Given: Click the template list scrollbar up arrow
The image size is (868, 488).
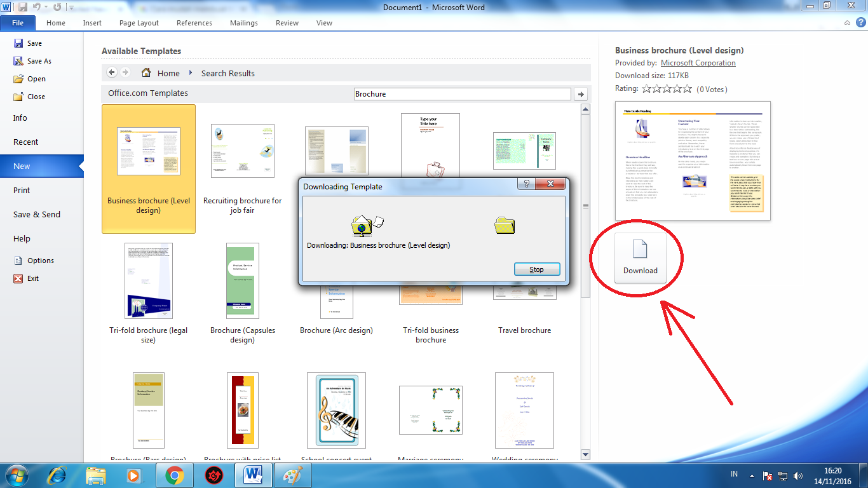Looking at the screenshot, I should click(x=586, y=109).
